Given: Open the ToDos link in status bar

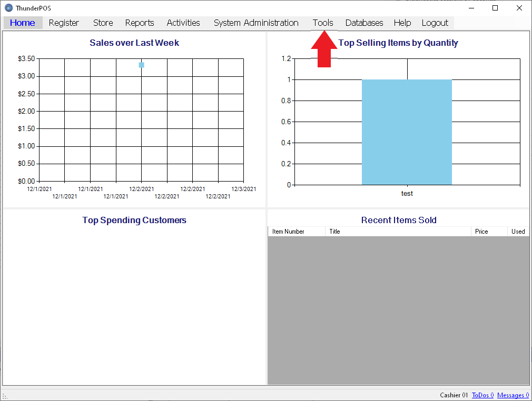Looking at the screenshot, I should (482, 395).
